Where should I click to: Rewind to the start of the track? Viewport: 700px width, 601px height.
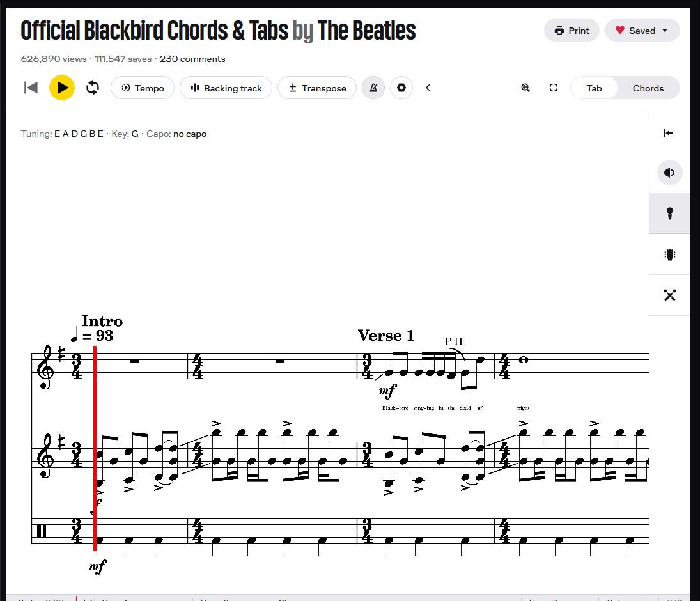click(30, 88)
